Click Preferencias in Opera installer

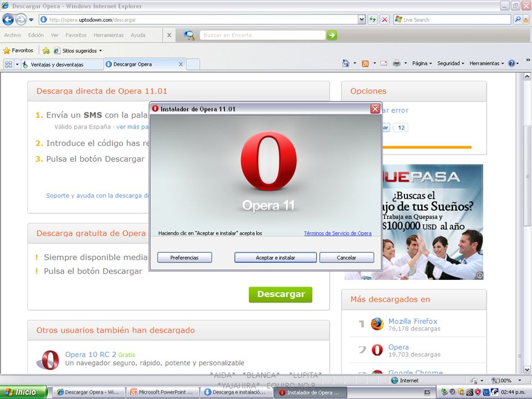coord(184,258)
